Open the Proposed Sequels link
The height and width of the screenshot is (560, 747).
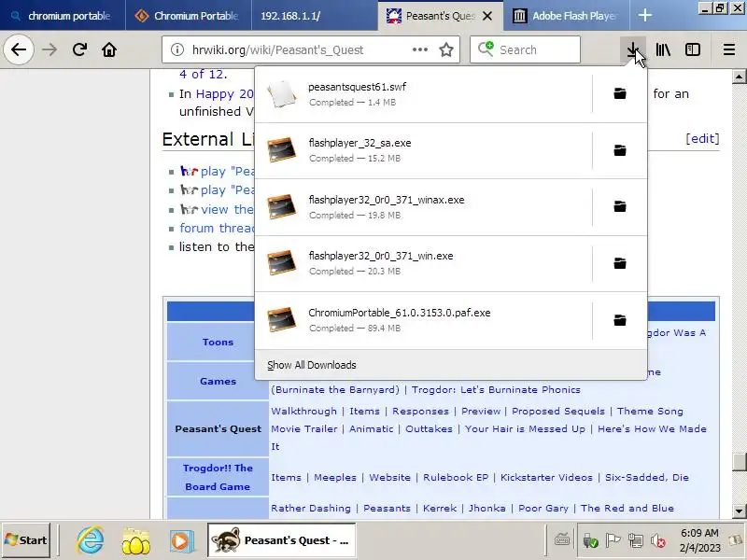[x=558, y=411]
